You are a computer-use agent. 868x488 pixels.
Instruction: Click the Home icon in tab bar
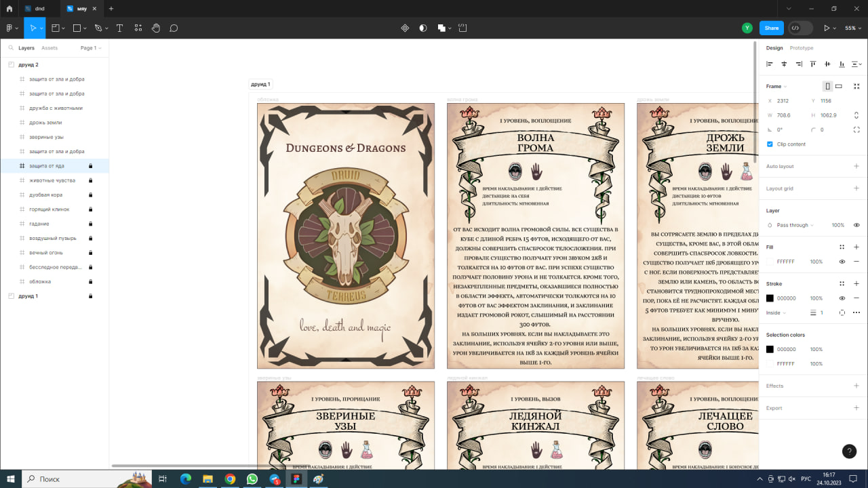(9, 9)
